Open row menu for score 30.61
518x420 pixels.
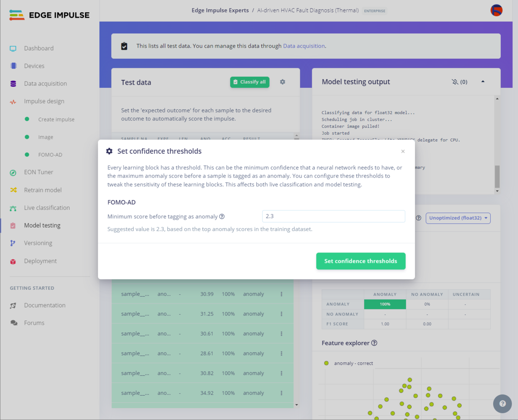point(282,333)
